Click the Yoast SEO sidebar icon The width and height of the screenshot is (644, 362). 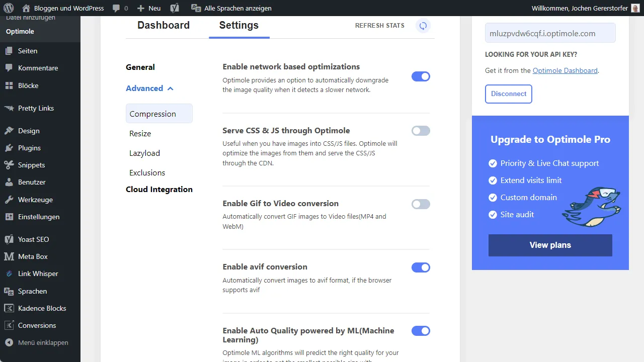pyautogui.click(x=9, y=239)
